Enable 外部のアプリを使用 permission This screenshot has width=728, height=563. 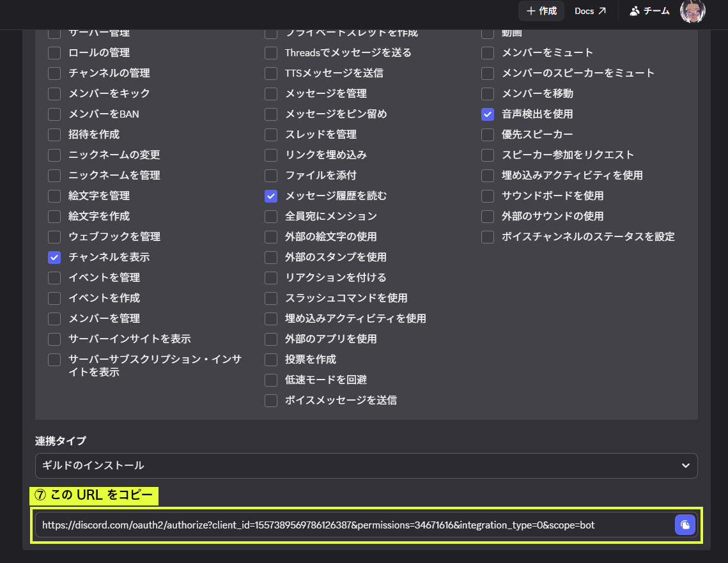tap(271, 339)
